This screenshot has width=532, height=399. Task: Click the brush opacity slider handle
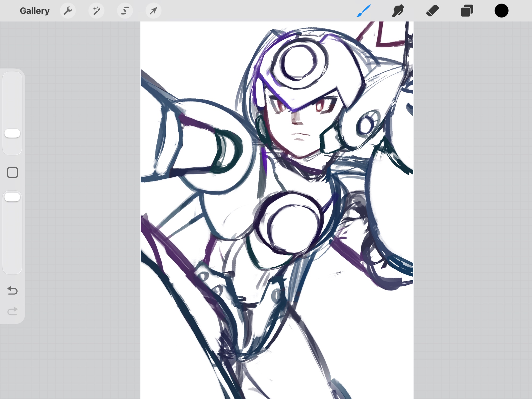coord(13,197)
